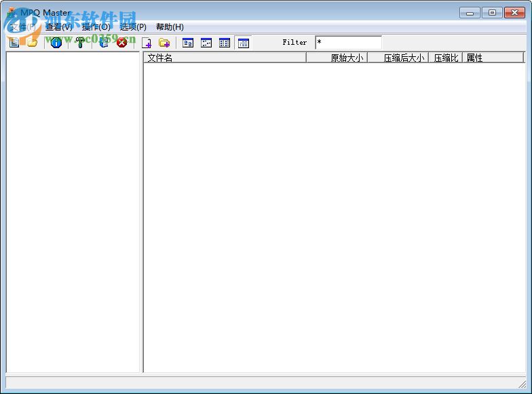Click the blue book toolbar icon
This screenshot has width=532, height=394.
[x=103, y=43]
